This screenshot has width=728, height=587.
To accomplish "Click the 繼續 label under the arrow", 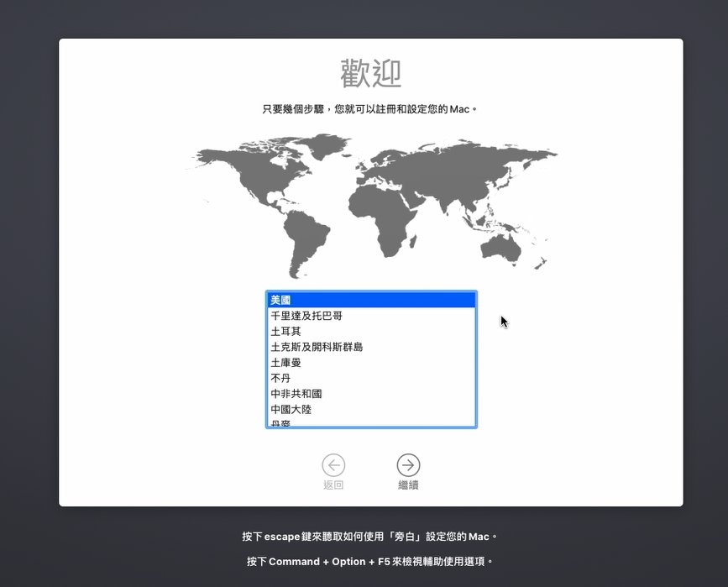I will [408, 485].
